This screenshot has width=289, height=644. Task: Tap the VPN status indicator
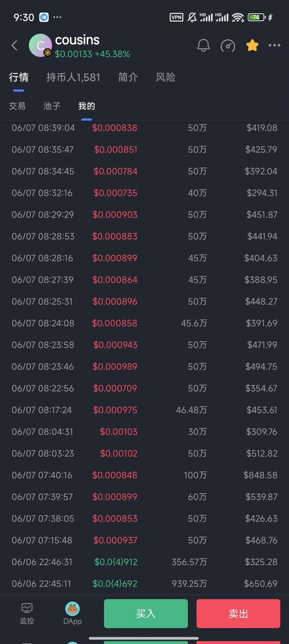tap(176, 17)
